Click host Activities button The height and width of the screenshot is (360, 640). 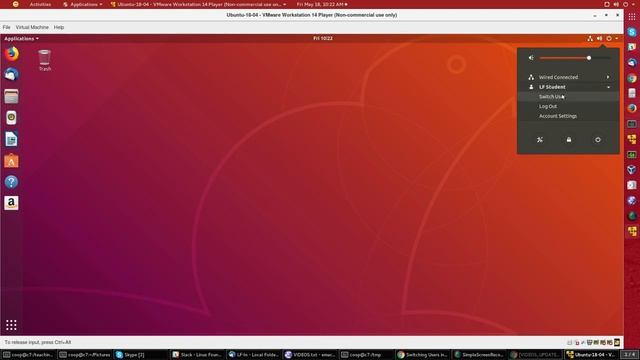tap(40, 4)
